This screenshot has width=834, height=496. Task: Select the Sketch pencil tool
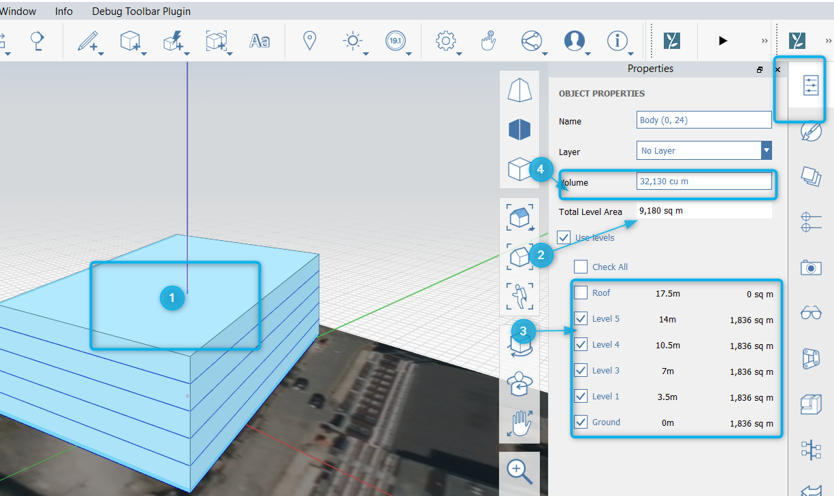(x=87, y=41)
